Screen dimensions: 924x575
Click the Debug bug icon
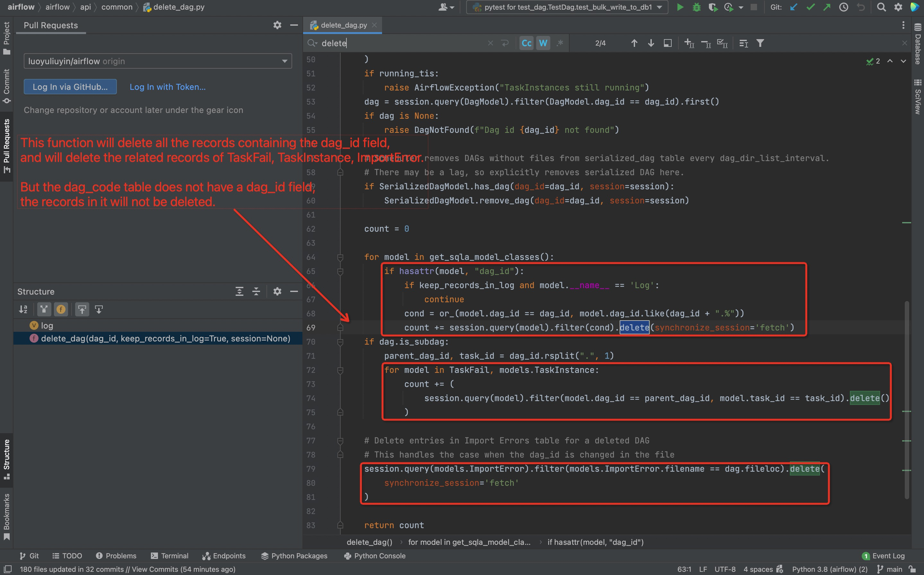click(696, 7)
